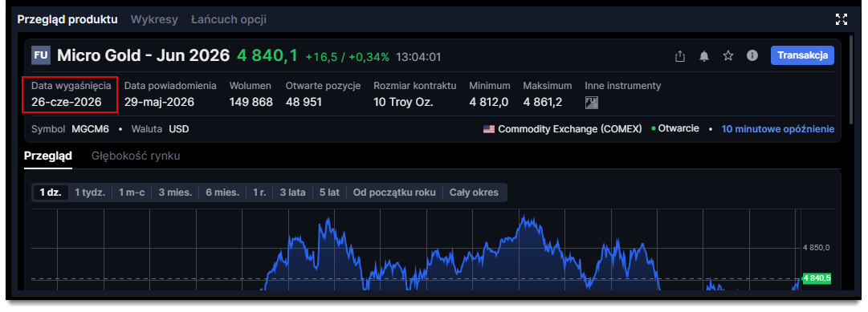Open the Transakcja button
The width and height of the screenshot is (868, 312).
click(802, 55)
